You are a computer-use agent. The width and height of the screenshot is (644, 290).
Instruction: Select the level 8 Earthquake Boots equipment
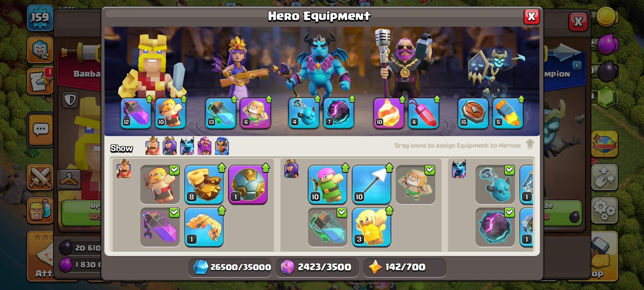(204, 184)
